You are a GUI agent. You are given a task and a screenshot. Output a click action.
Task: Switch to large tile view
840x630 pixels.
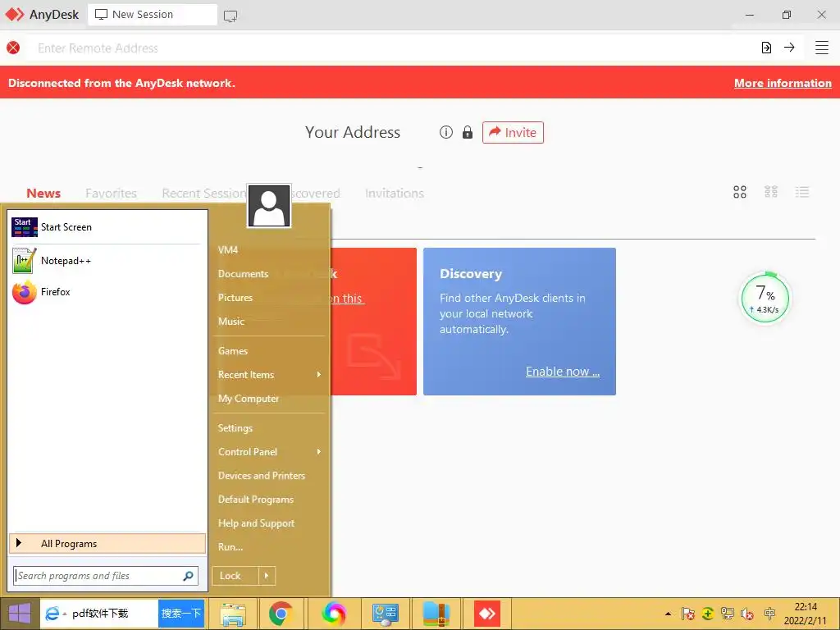(740, 192)
